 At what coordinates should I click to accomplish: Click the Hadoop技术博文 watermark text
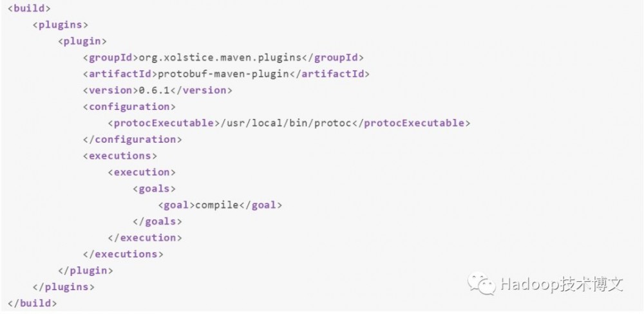(562, 284)
